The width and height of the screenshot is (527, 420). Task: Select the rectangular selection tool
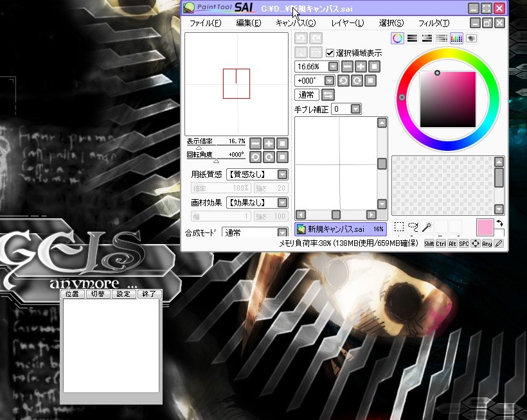point(399,227)
